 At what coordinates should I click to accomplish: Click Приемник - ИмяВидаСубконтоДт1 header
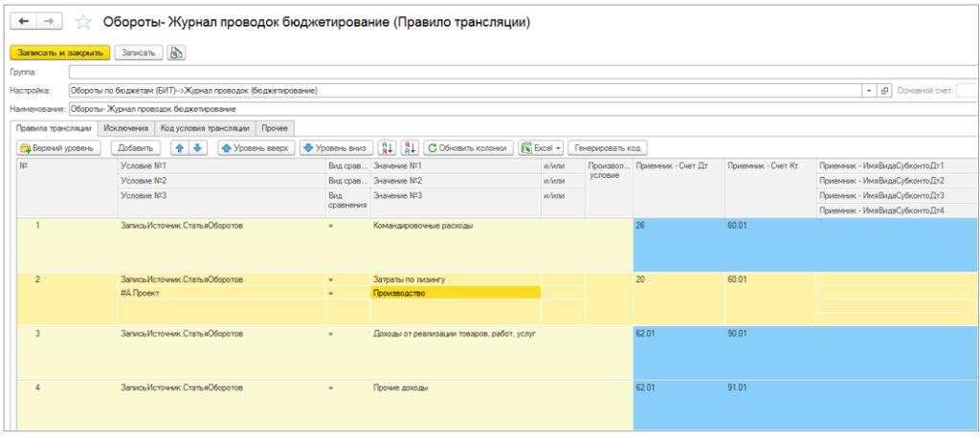tap(898, 165)
